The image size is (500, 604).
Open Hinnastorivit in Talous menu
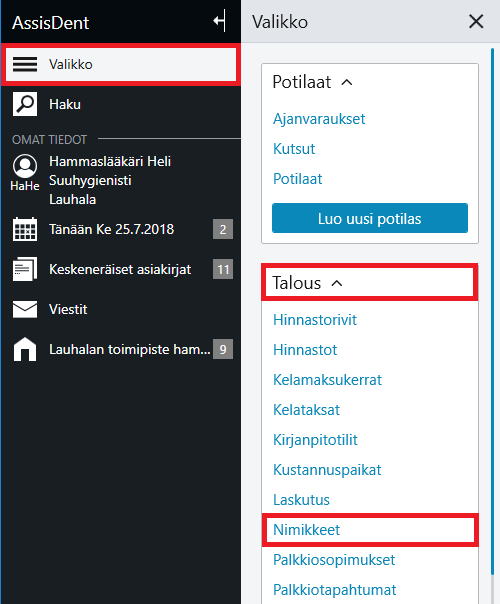[x=315, y=320]
